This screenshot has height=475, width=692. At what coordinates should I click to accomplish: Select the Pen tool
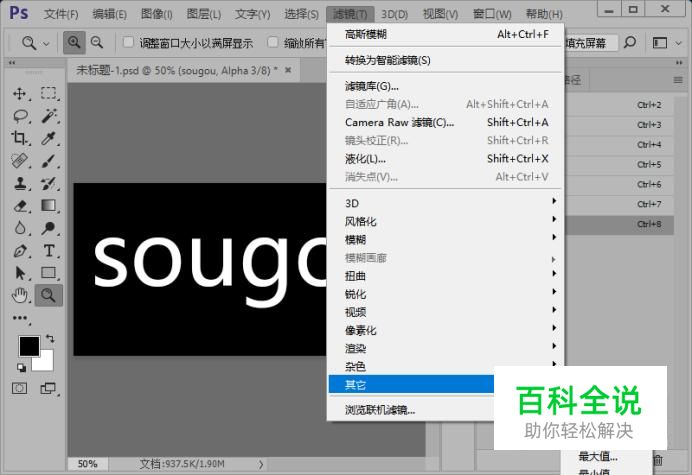[19, 251]
